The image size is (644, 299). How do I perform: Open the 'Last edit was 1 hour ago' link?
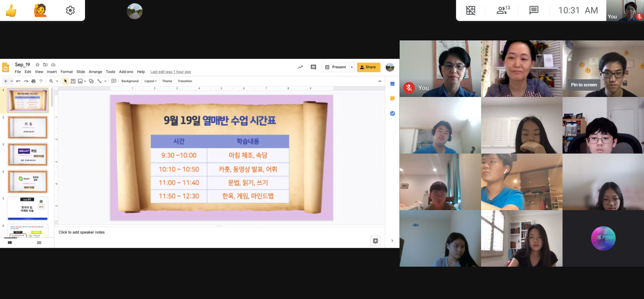170,72
